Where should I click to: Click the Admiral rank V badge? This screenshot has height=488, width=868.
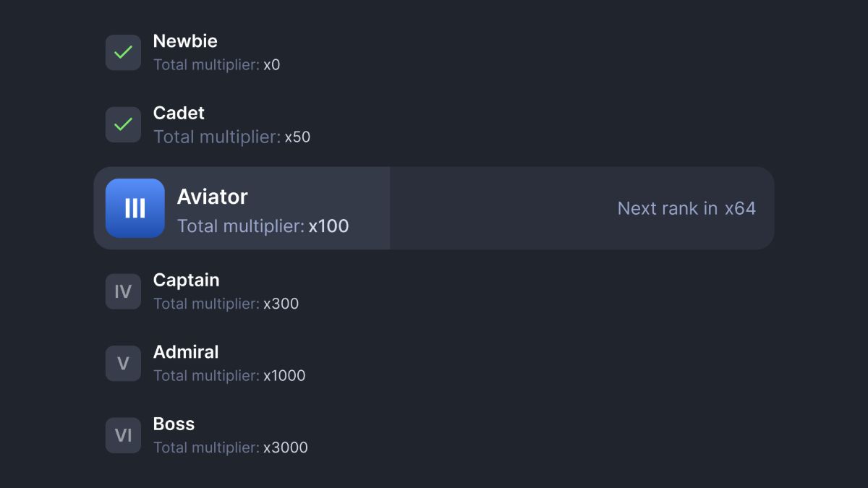123,364
